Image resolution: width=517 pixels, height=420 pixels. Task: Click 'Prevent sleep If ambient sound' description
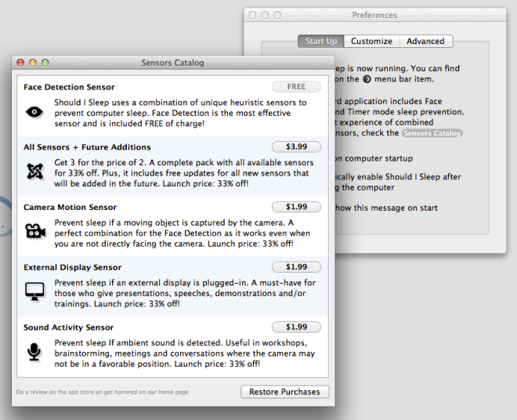(185, 353)
